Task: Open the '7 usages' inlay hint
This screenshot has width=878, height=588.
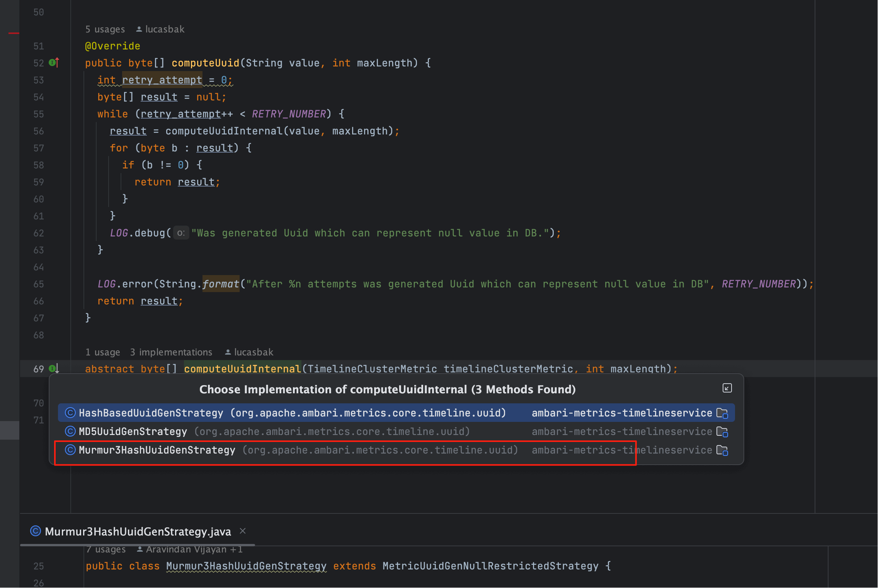Action: (x=105, y=549)
